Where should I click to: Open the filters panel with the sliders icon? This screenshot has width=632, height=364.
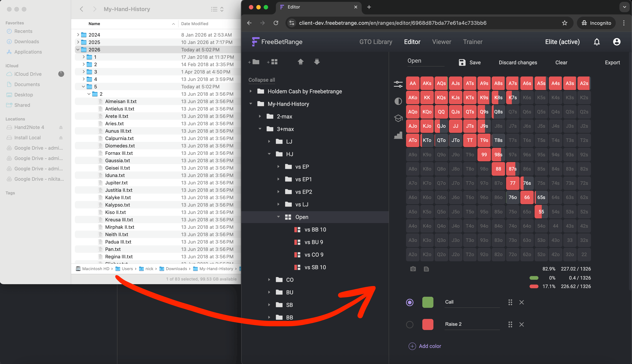398,84
